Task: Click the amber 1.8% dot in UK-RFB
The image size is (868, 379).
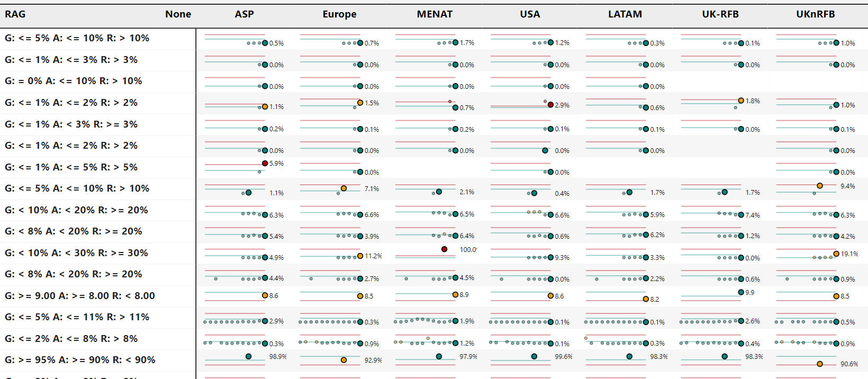Action: coord(741,101)
